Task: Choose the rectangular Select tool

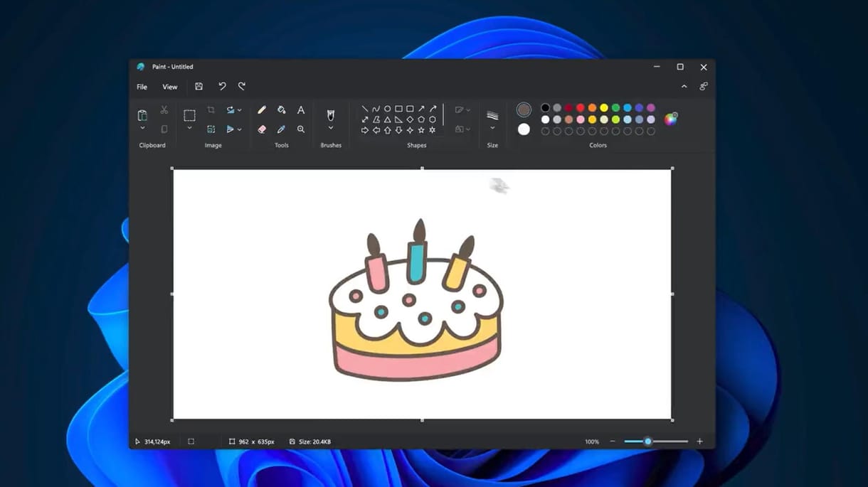Action: (189, 115)
